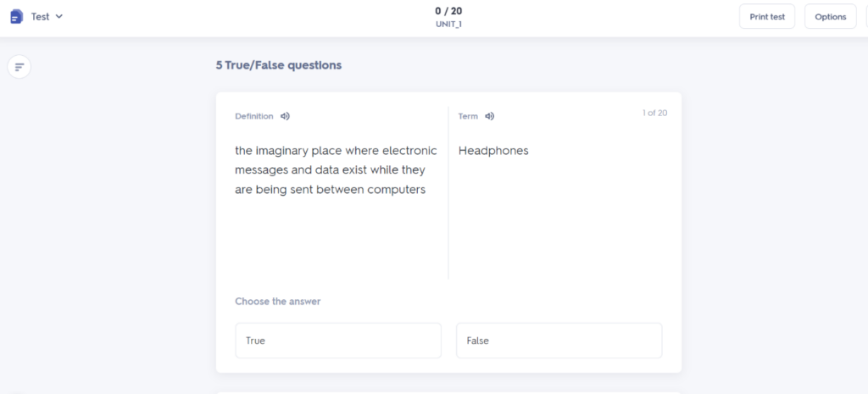Click the definition text about electronic messages
This screenshot has height=394, width=868.
click(336, 170)
